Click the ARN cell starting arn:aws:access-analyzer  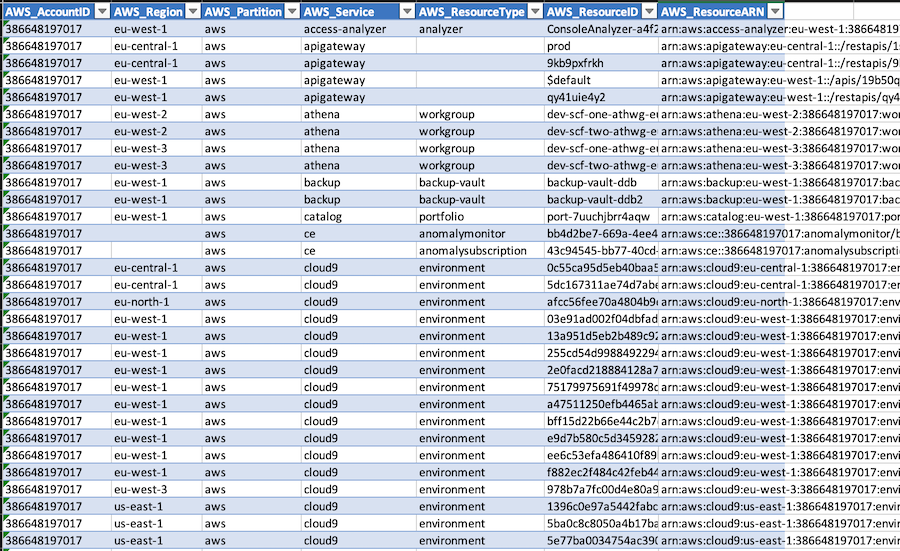click(x=721, y=29)
